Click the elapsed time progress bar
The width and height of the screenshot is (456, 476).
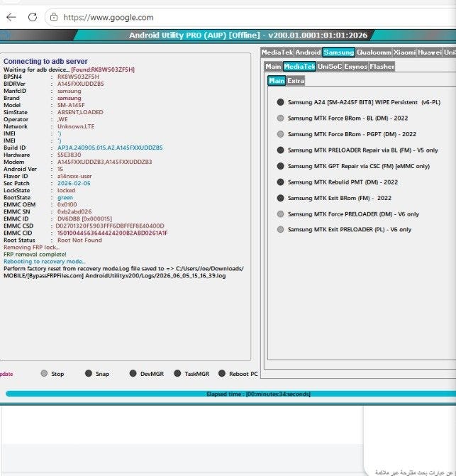point(230,394)
